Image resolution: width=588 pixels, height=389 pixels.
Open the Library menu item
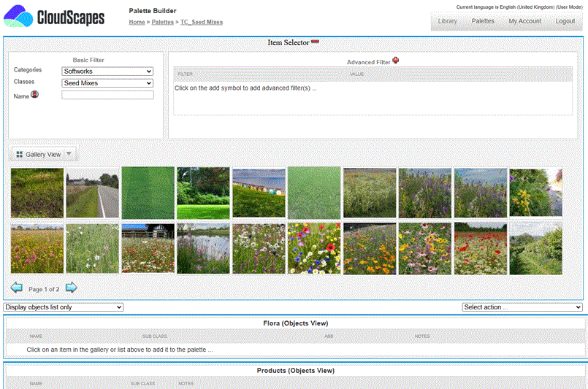pos(447,21)
